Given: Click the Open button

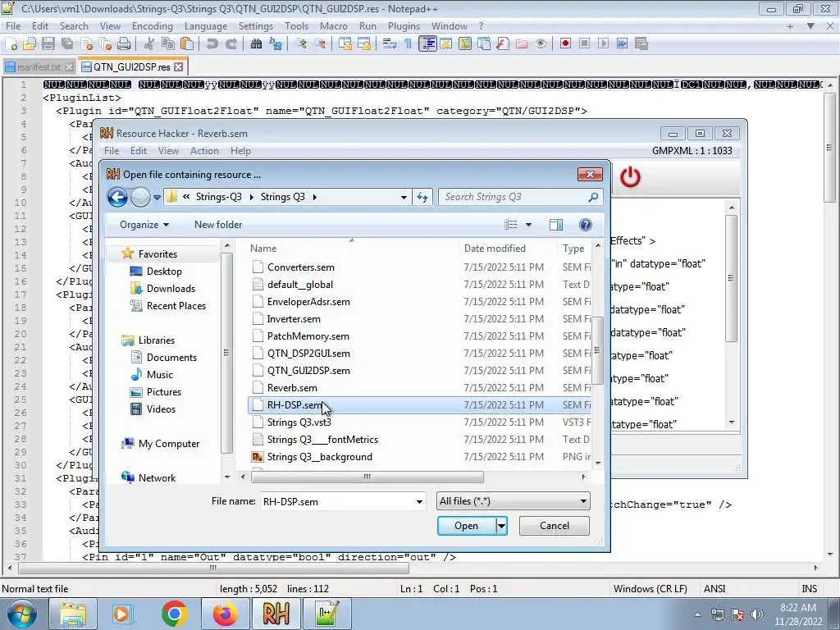Looking at the screenshot, I should (x=467, y=526).
